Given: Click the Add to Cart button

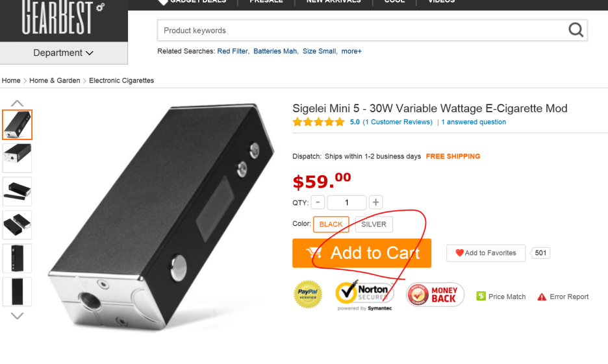Looking at the screenshot, I should (x=362, y=253).
